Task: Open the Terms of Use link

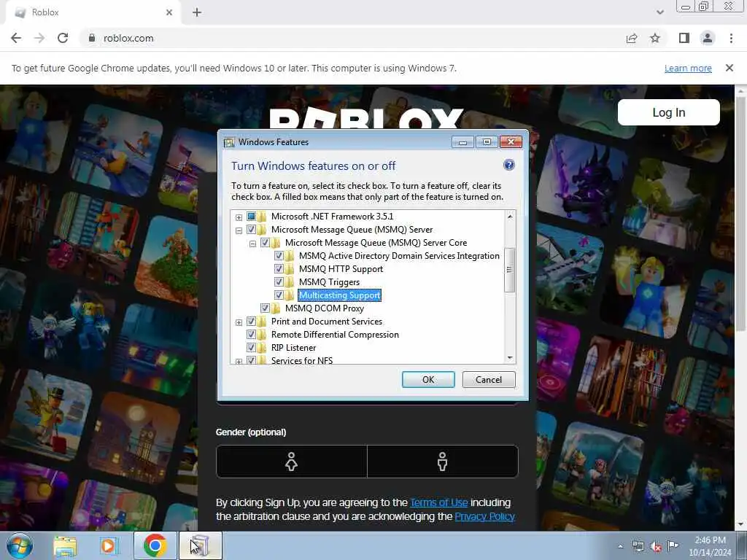Action: point(438,503)
